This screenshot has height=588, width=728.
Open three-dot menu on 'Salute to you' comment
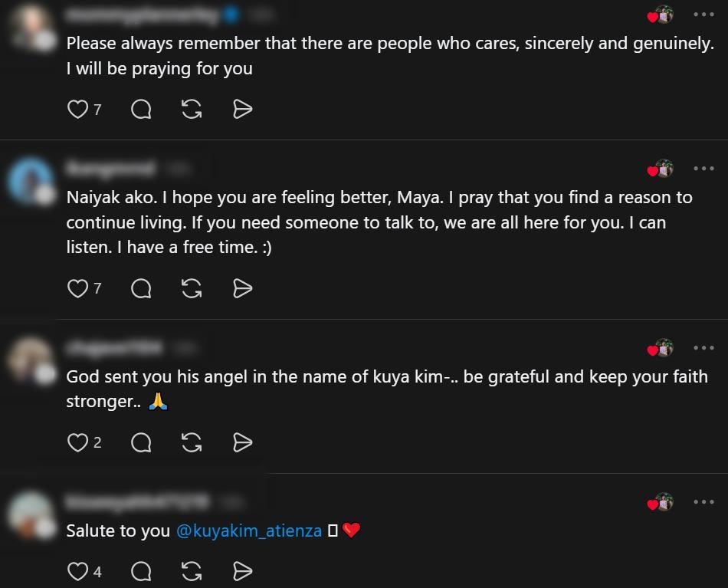tap(703, 502)
